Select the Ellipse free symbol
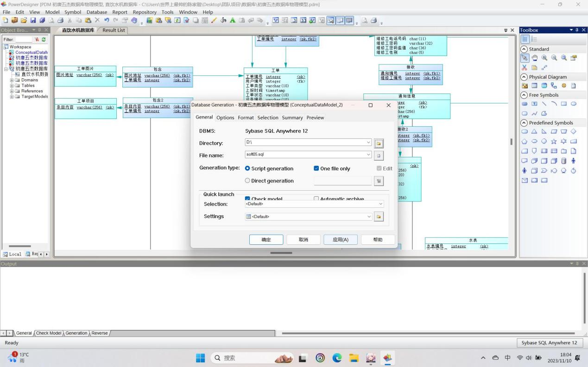588x367 pixels. [574, 104]
